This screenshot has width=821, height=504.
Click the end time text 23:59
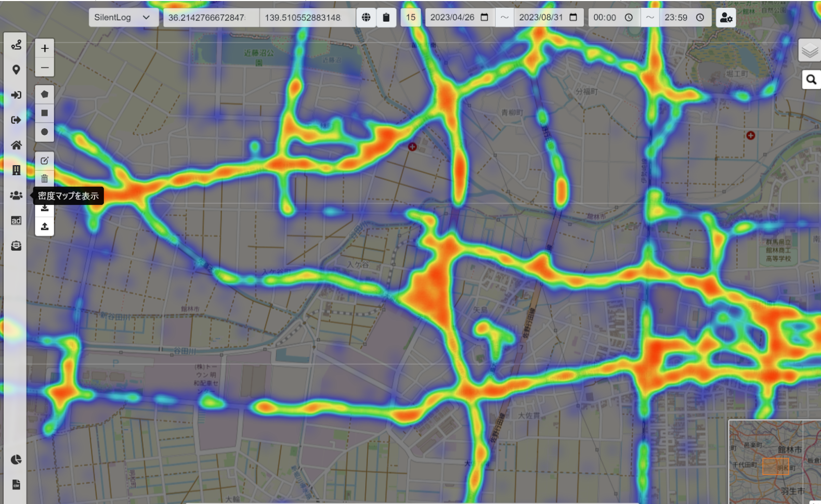point(676,17)
